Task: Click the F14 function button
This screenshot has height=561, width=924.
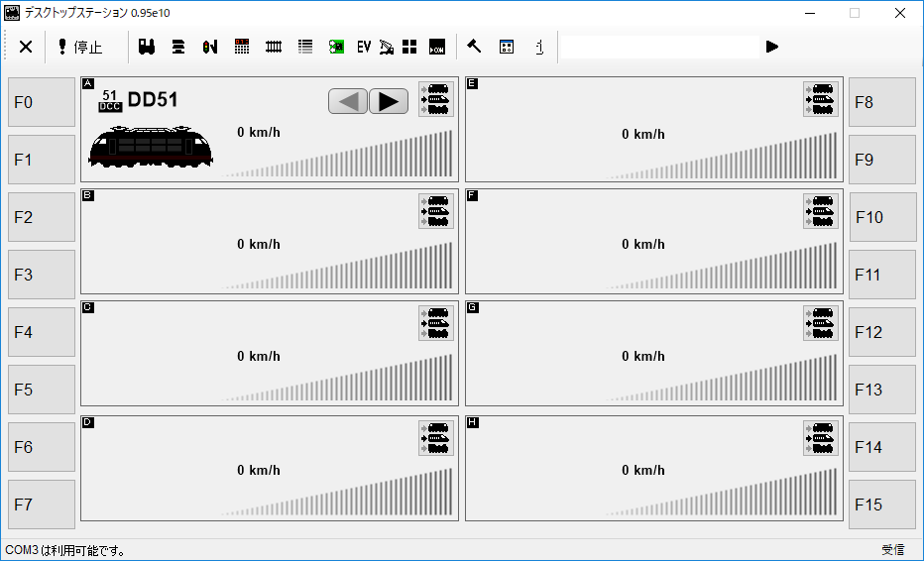Action: click(x=882, y=447)
